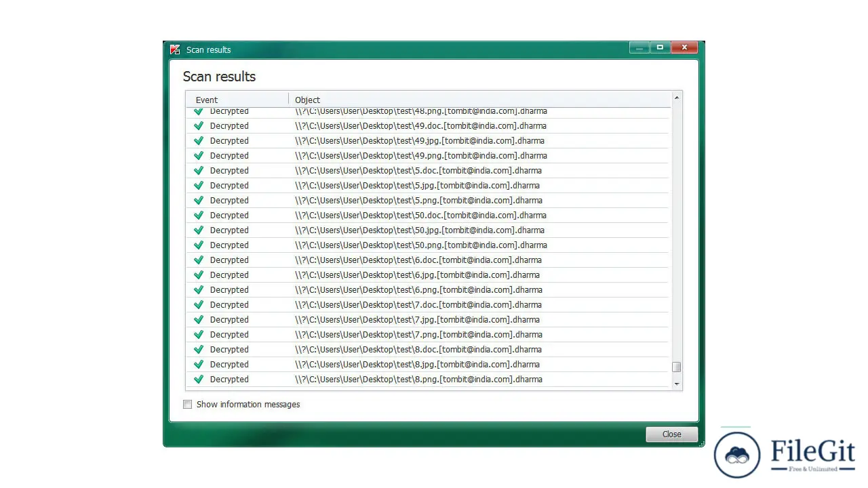Select the 49.jpg.[tombit@india.com].dharma path

point(420,140)
